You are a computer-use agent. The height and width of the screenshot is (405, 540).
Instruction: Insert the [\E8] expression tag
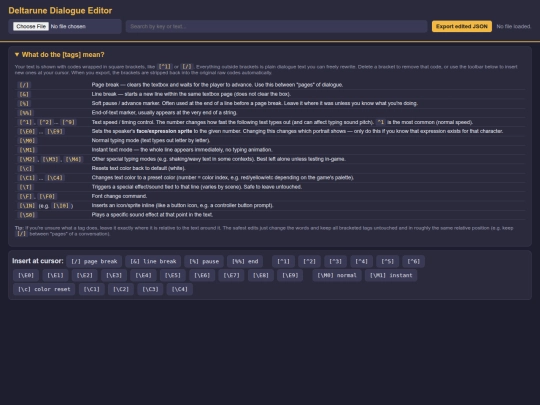pos(261,275)
